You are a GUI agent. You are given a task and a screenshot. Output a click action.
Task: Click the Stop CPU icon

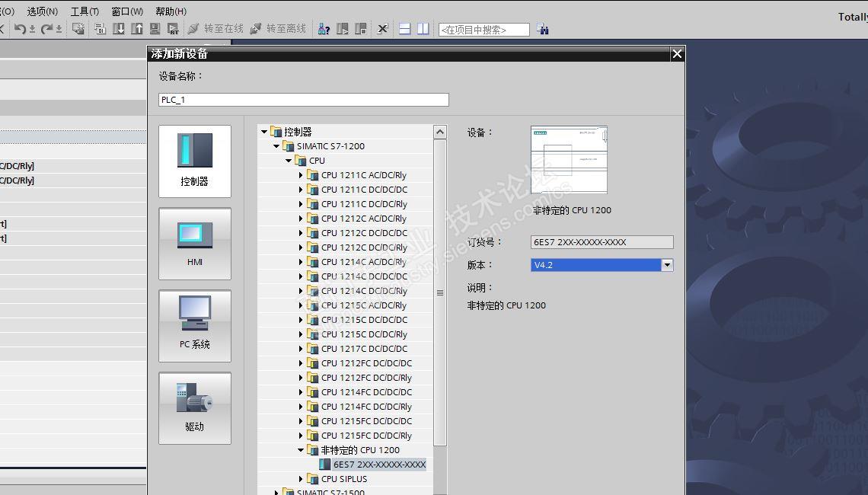[361, 29]
